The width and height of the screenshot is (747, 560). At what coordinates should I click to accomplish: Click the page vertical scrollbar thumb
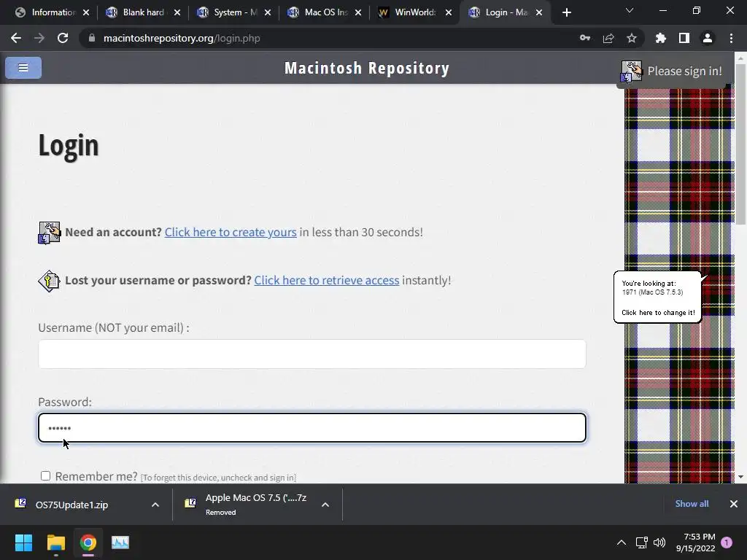click(x=740, y=143)
